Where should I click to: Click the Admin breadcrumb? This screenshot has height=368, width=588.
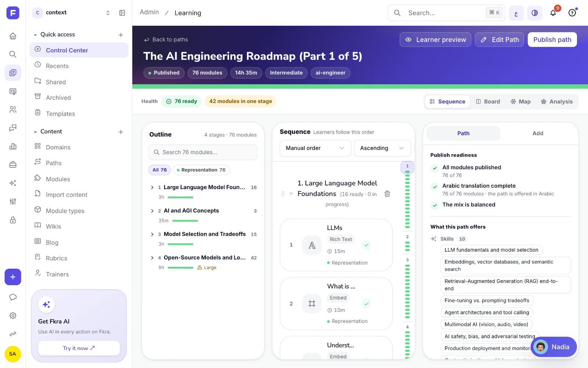coord(149,12)
